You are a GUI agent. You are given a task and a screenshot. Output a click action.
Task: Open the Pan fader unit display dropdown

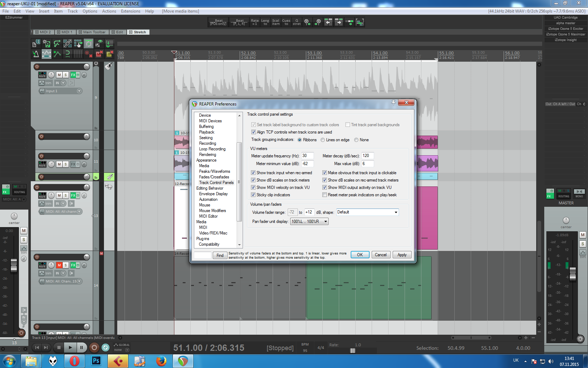[309, 222]
